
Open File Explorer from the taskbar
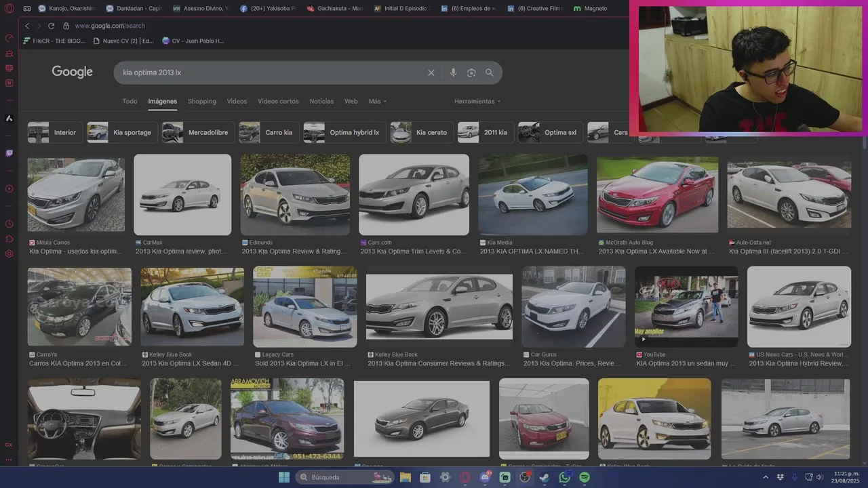tap(405, 477)
